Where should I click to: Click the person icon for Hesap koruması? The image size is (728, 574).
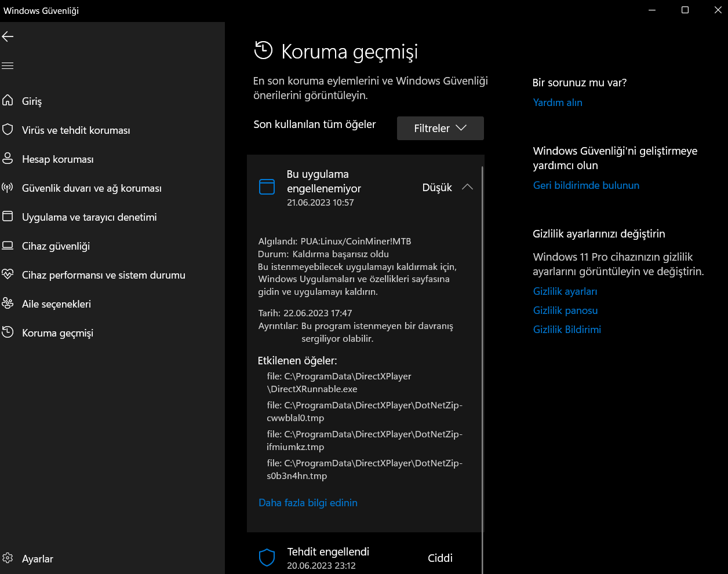point(8,159)
